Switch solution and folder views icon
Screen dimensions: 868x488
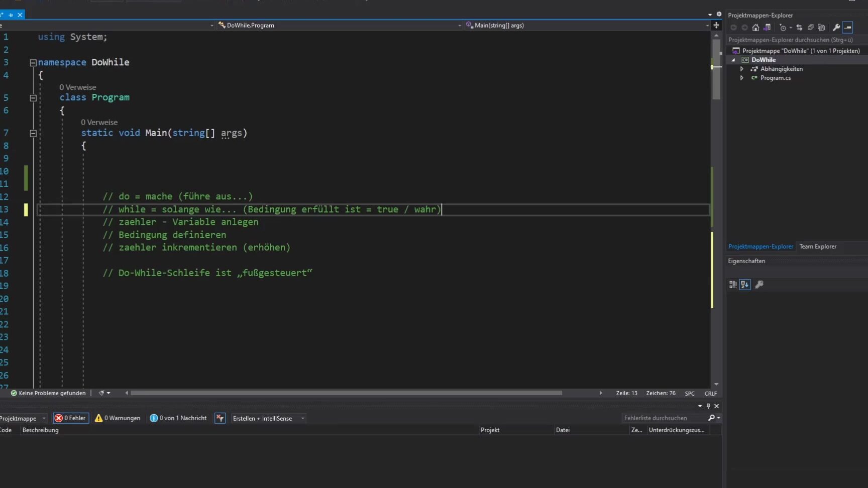click(x=767, y=28)
